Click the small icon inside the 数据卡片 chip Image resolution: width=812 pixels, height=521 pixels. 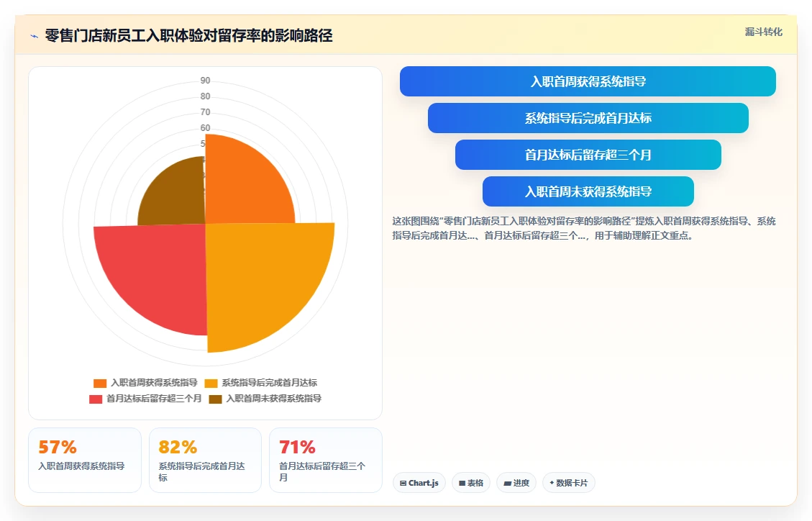552,483
